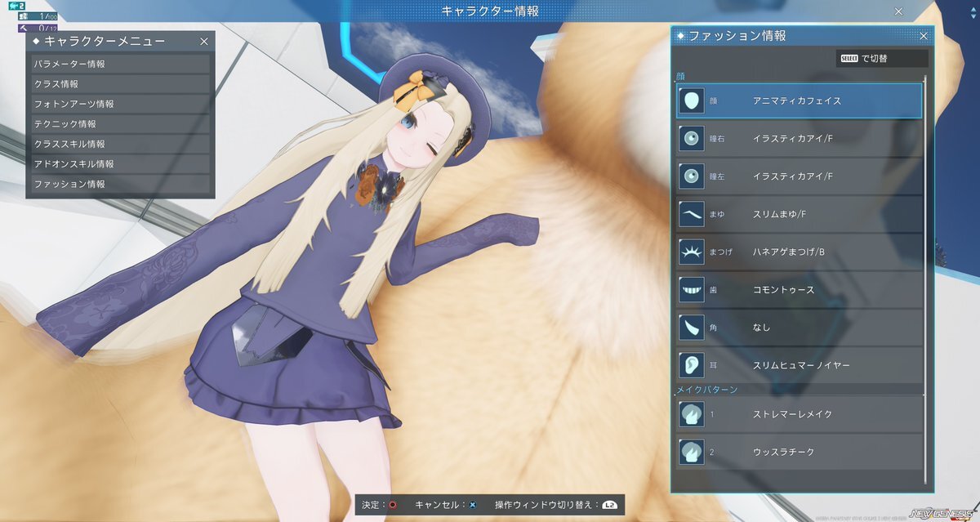Click the 顔 section header
The height and width of the screenshot is (522, 980).
[x=680, y=77]
